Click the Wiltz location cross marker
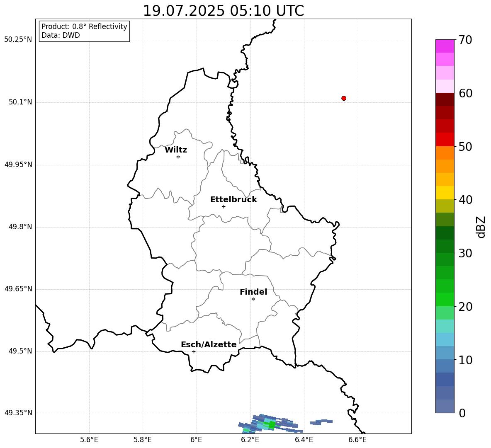 point(178,157)
